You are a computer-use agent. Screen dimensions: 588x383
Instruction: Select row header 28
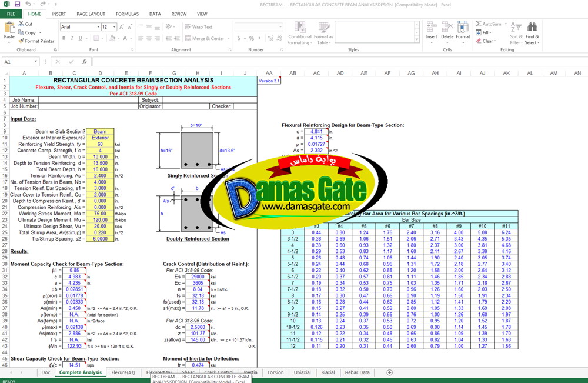[x=5, y=251]
